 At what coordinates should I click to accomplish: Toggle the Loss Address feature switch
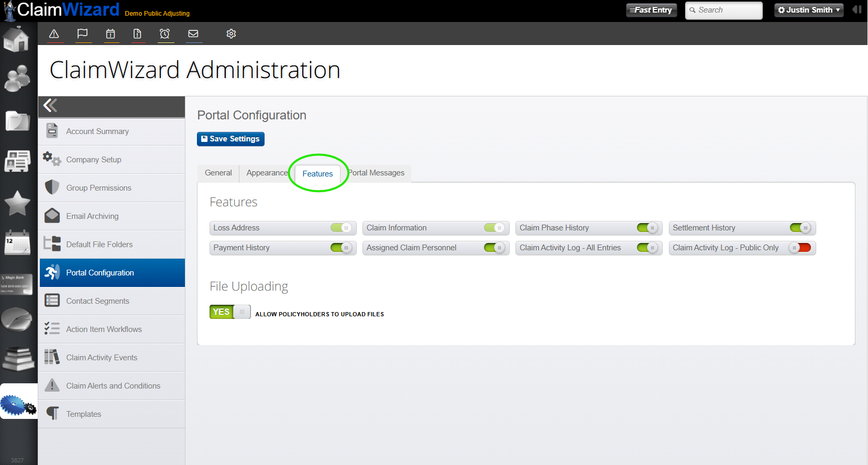(341, 228)
